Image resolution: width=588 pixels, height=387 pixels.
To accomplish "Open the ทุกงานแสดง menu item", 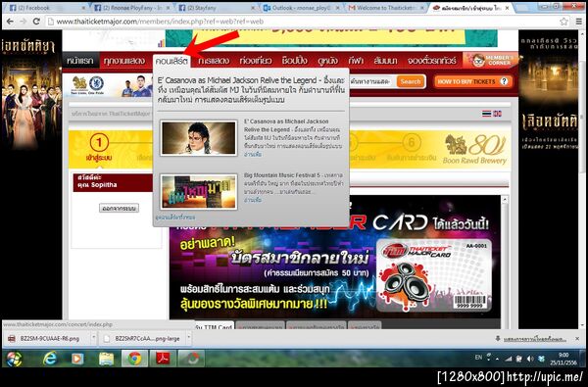I will pos(124,61).
